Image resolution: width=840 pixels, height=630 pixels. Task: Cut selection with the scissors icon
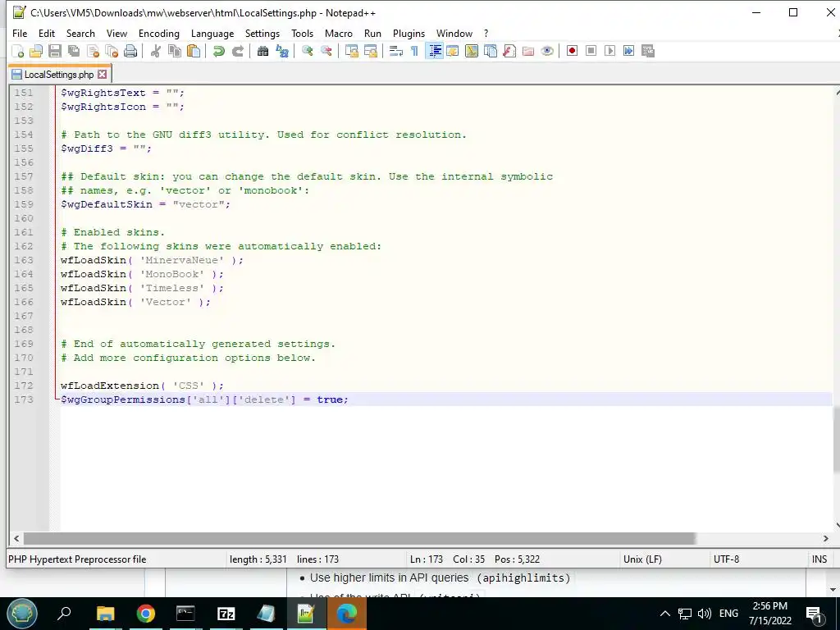click(155, 51)
